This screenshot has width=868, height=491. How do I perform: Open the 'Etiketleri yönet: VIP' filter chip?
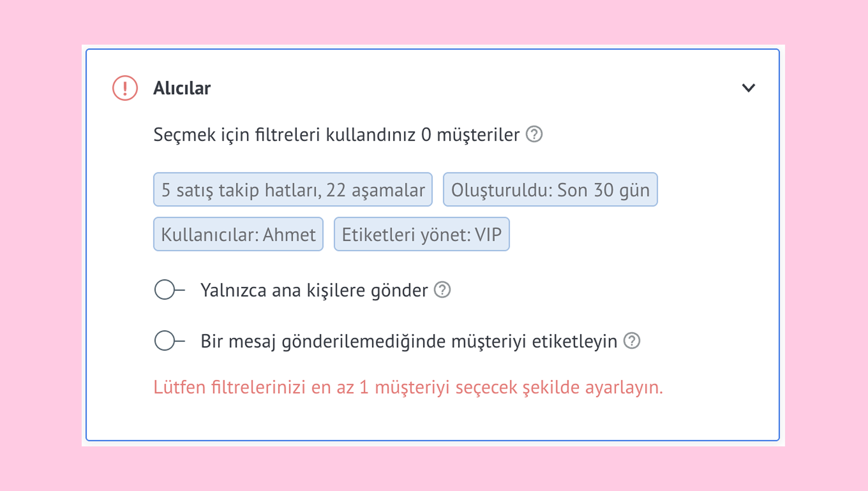click(422, 234)
